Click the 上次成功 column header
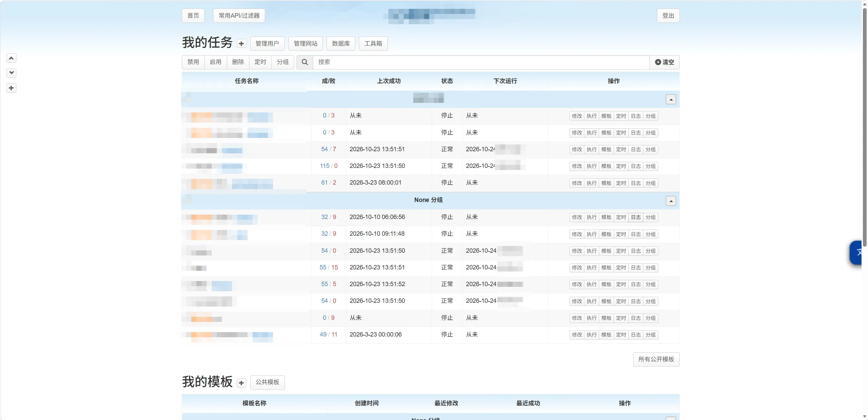This screenshot has width=868, height=420. [389, 81]
